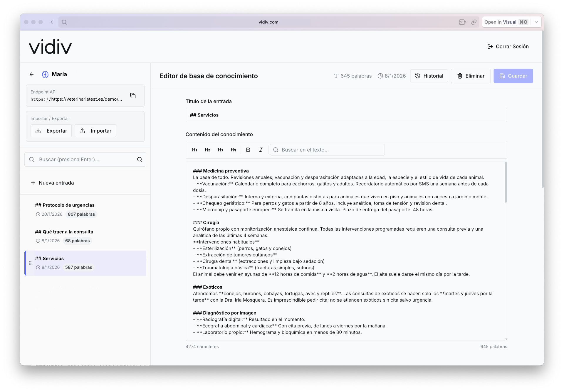Save changes with Guardar
Image resolution: width=564 pixels, height=392 pixels.
click(513, 76)
